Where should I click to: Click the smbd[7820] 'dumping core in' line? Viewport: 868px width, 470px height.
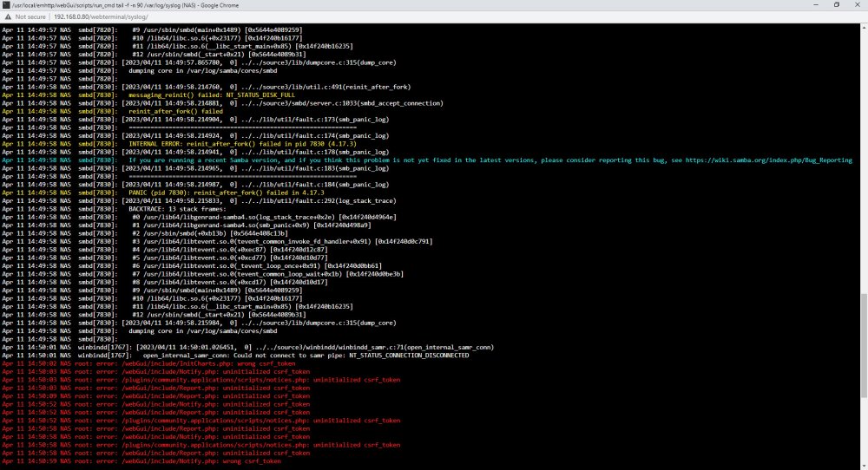(x=140, y=71)
